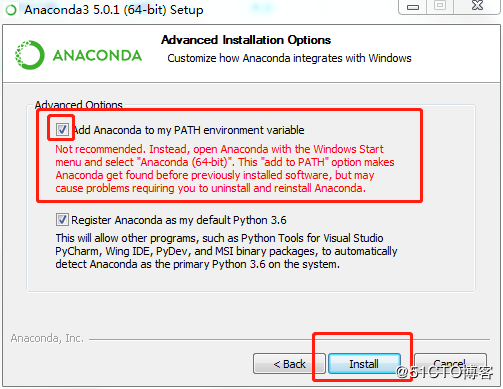Screen dimensions: 503x389
Task: Click the 'Anaconda, Inc.' branding text
Action: [47, 338]
